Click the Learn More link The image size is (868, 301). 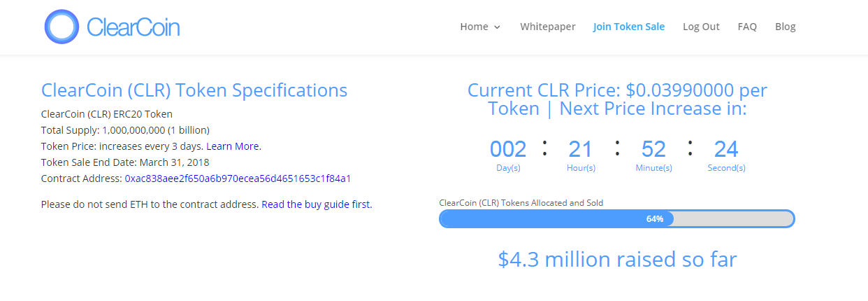point(232,146)
